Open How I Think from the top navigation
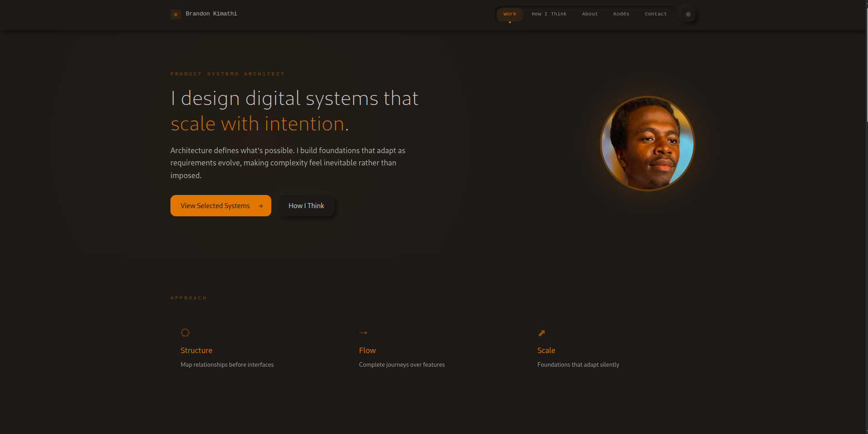Viewport: 868px width, 434px height. point(549,14)
